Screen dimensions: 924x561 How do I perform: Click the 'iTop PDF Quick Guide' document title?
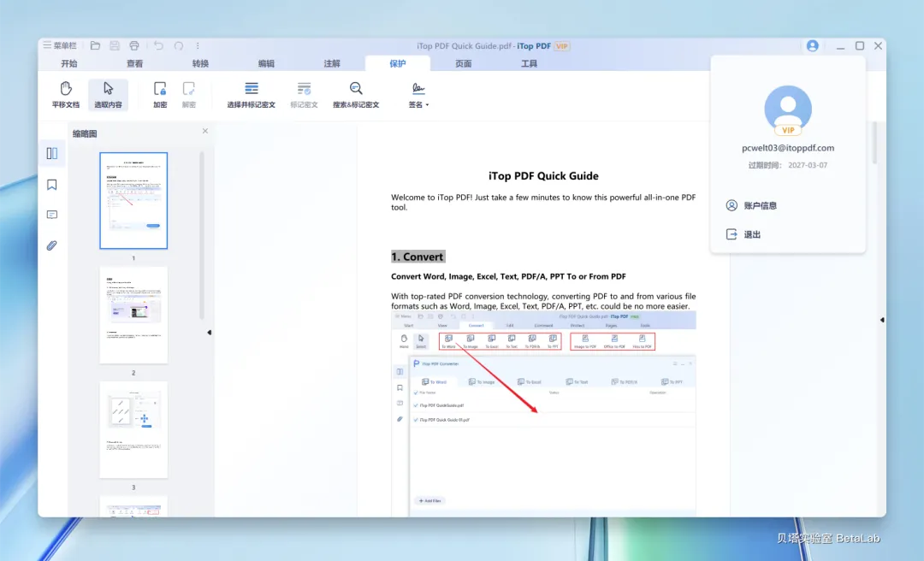(543, 175)
